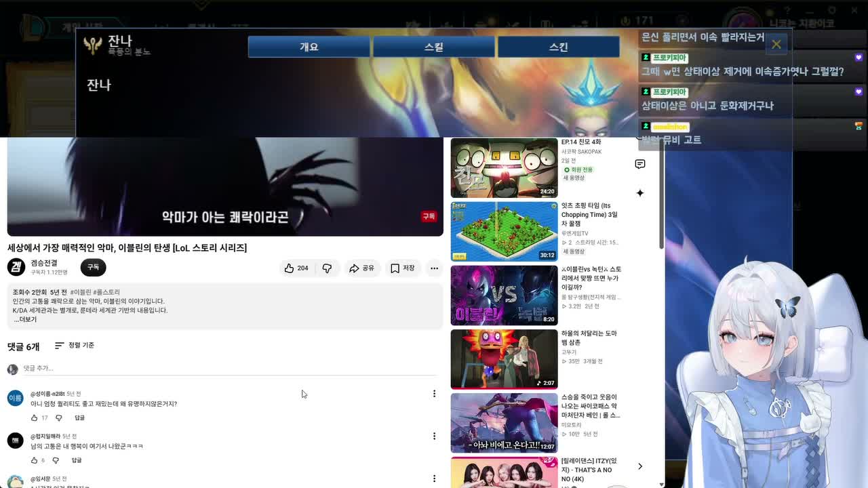This screenshot has width=868, height=488.
Task: Dislike the Evelynn story video
Action: point(327,268)
